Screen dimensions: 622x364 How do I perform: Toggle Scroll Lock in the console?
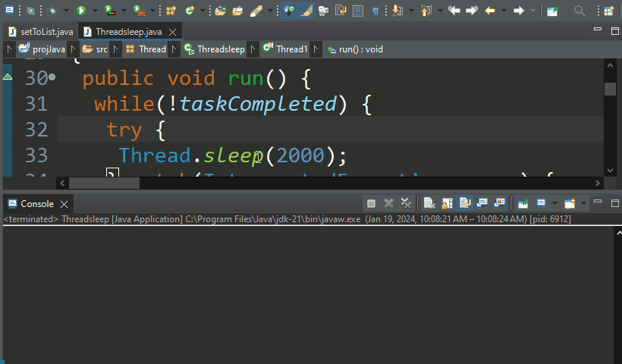(446, 203)
